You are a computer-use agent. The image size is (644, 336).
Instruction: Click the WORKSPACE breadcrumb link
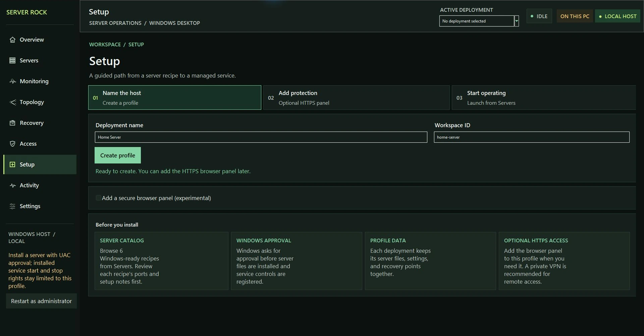(105, 44)
